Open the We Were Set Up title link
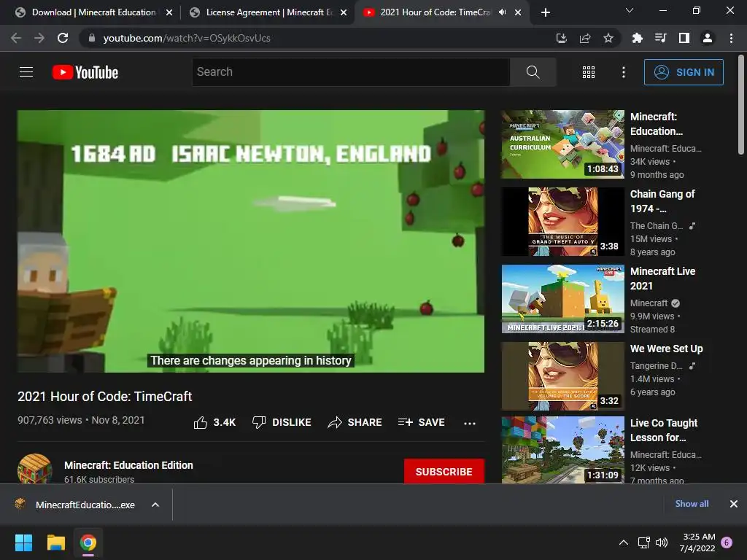The width and height of the screenshot is (747, 560). click(666, 349)
